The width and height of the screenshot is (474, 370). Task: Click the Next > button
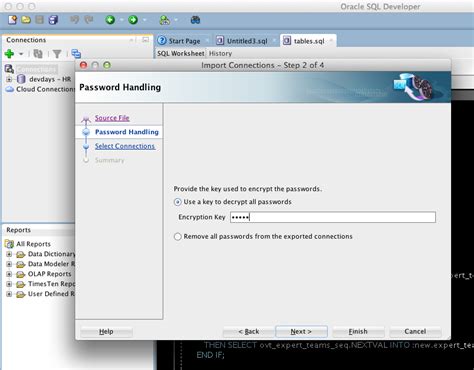tap(301, 331)
